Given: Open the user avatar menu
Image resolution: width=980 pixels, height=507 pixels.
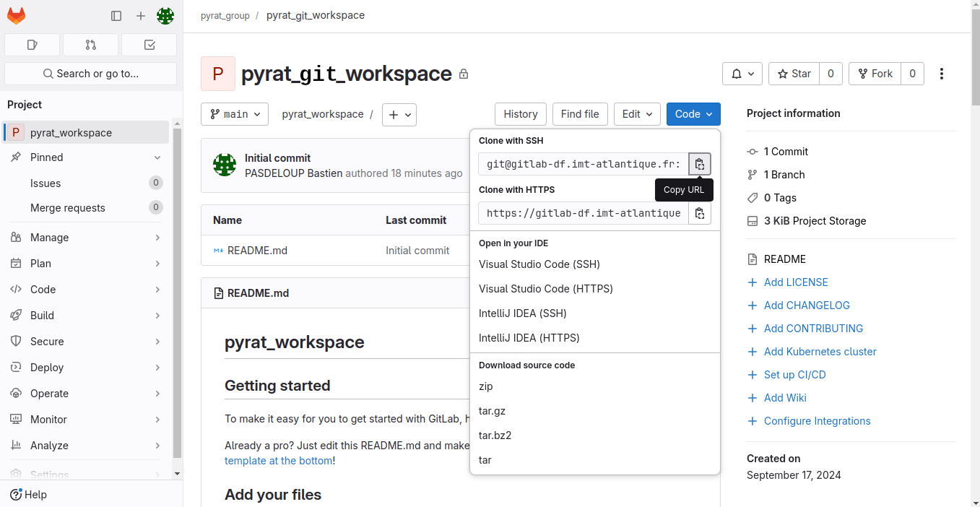Looking at the screenshot, I should click(x=165, y=16).
